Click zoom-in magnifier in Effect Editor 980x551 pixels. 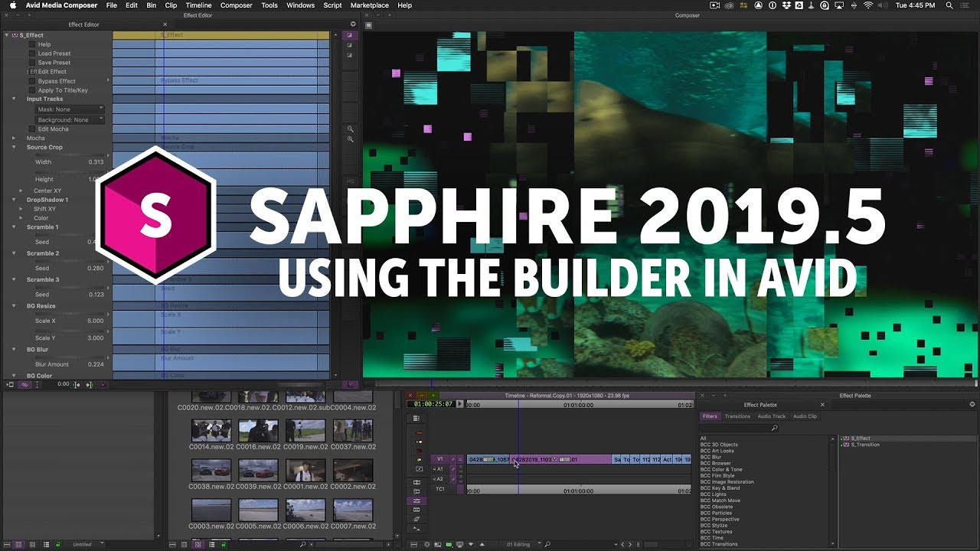click(x=351, y=139)
